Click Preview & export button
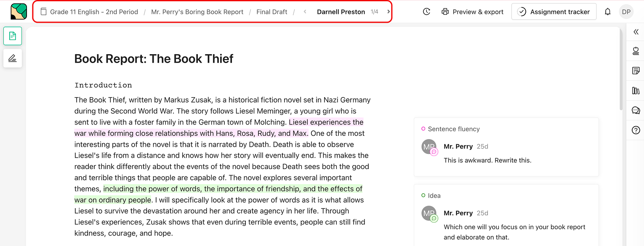 click(472, 12)
